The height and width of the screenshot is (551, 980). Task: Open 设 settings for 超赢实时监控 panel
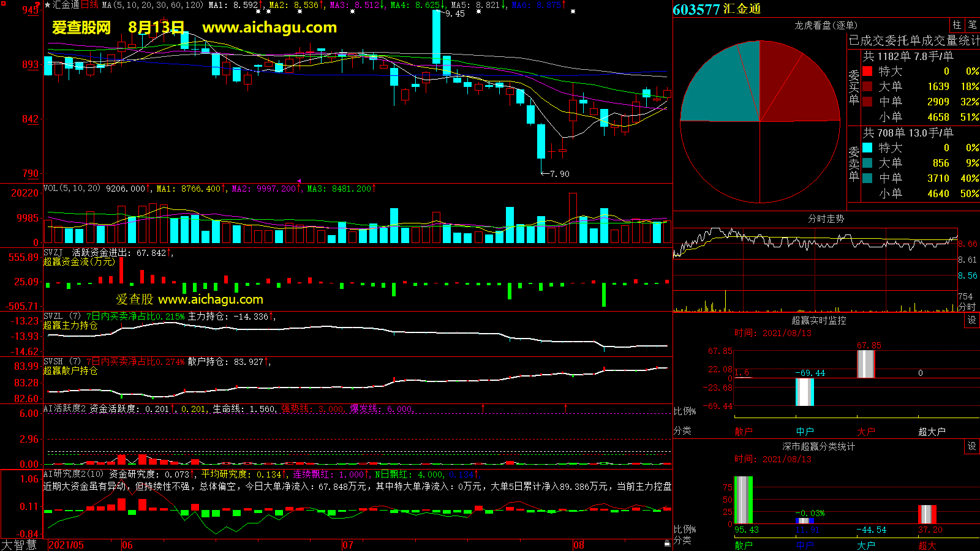pos(972,320)
